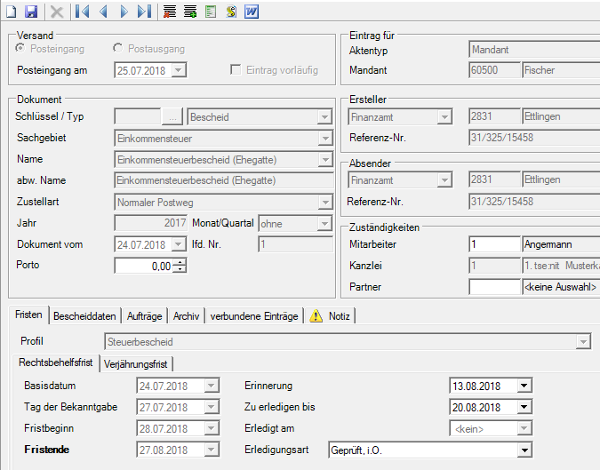Image resolution: width=600 pixels, height=470 pixels.
Task: Switch to the Verjährungsfrist sub-tab
Action: (135, 364)
